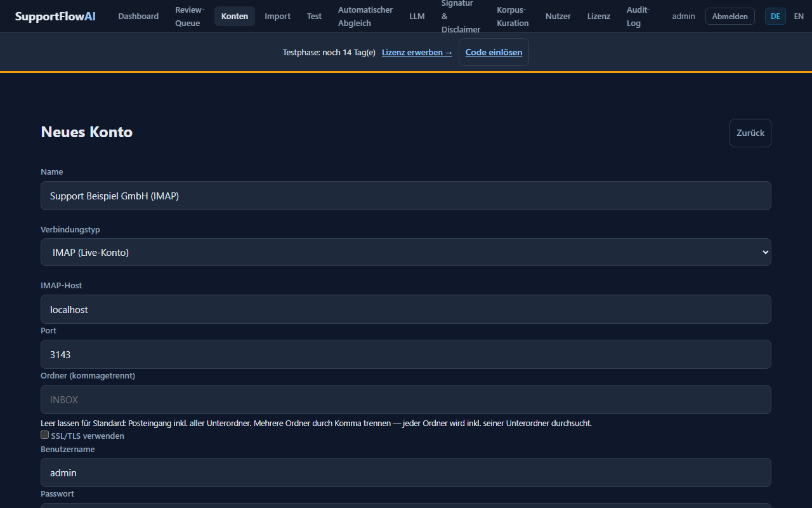Click the Ordner (kommagetrennt) field
The width and height of the screenshot is (812, 508).
click(x=406, y=399)
